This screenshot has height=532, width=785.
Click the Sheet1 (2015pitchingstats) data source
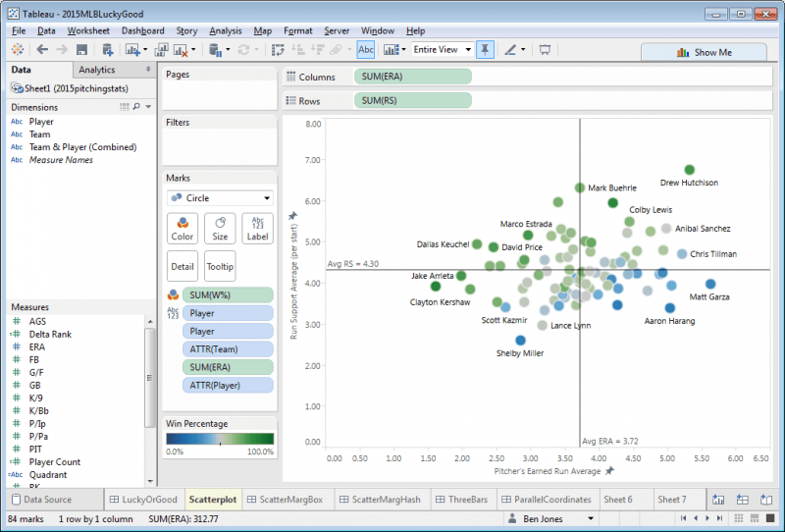pyautogui.click(x=77, y=88)
